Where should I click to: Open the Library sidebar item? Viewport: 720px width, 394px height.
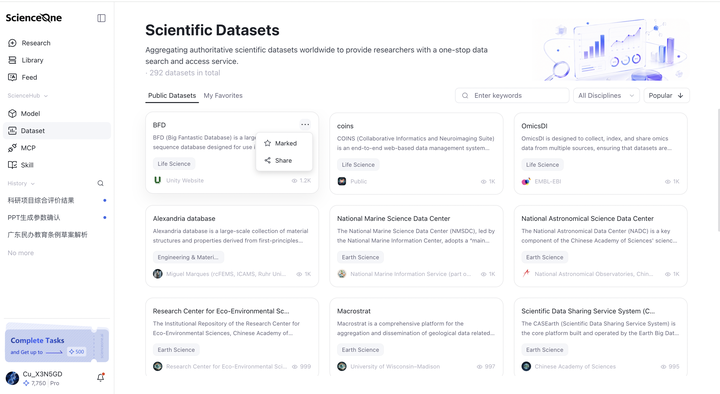coord(56,60)
